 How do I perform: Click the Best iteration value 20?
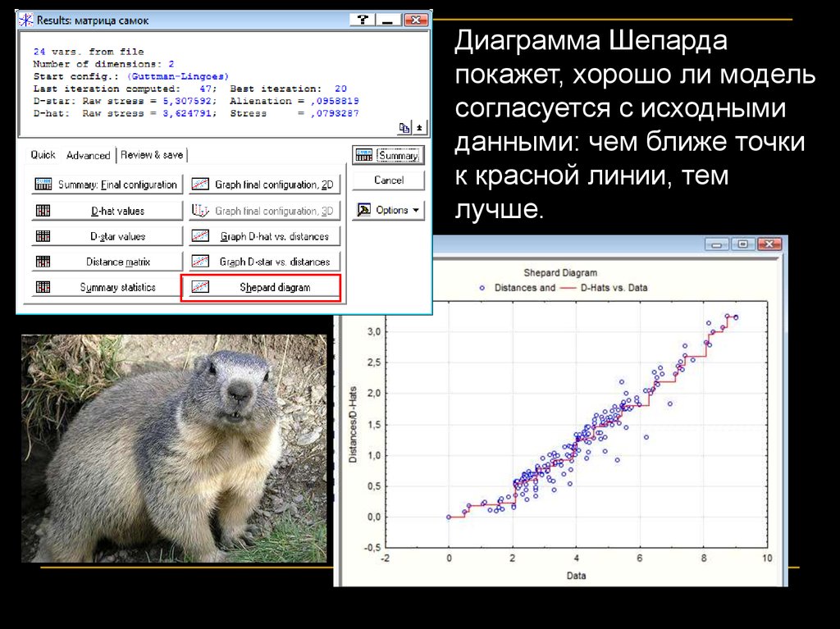coord(340,89)
